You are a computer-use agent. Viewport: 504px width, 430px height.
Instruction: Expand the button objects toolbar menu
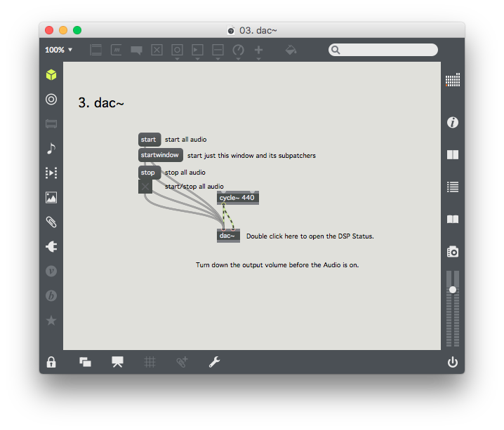[177, 59]
